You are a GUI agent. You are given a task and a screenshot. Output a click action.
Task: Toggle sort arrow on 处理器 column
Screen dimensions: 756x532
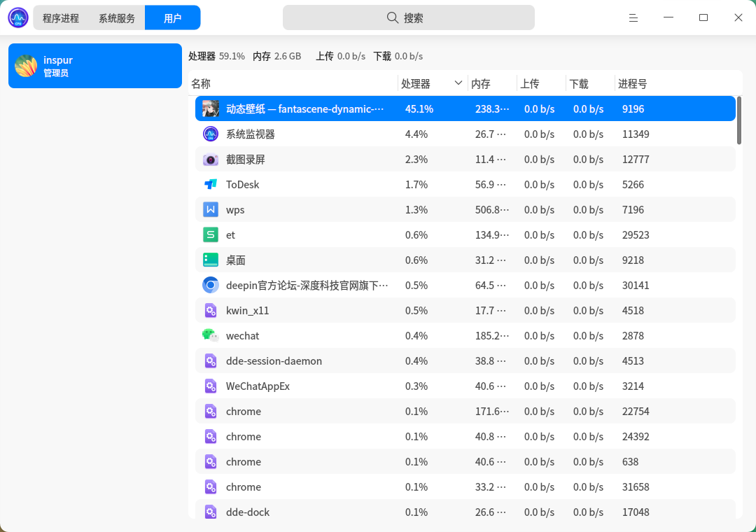pyautogui.click(x=458, y=83)
